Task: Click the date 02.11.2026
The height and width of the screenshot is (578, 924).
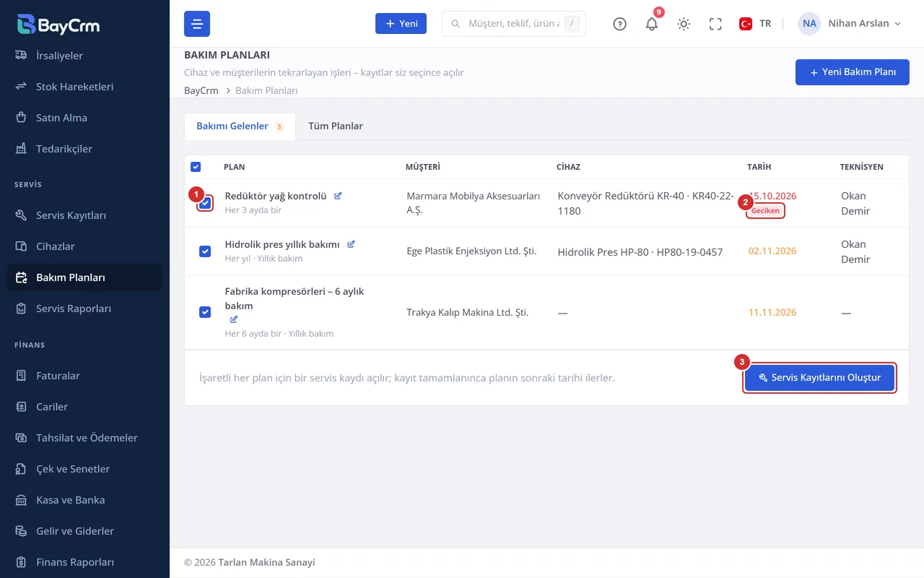Action: 772,251
